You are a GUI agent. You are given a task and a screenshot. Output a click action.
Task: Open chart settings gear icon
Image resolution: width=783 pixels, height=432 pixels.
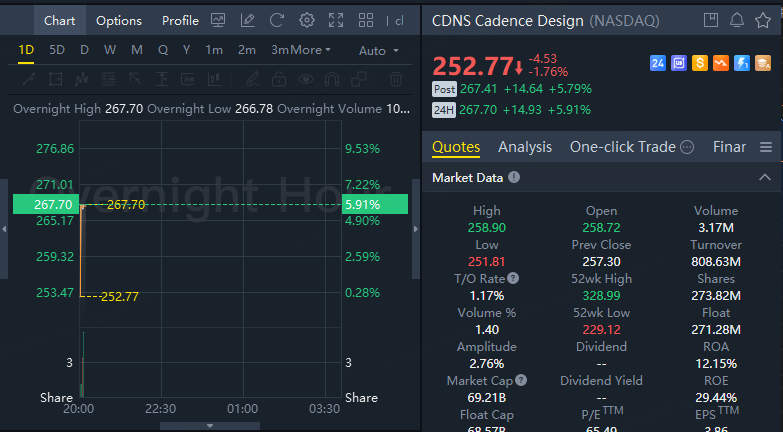tap(307, 20)
